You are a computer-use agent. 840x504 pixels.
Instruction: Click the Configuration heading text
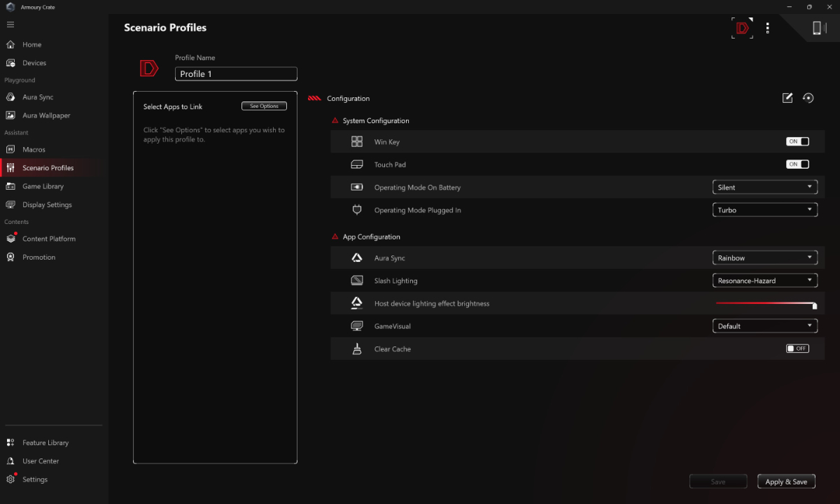point(349,99)
